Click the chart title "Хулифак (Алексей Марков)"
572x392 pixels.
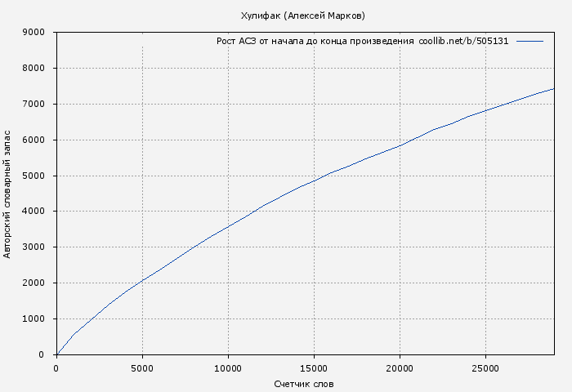[303, 16]
